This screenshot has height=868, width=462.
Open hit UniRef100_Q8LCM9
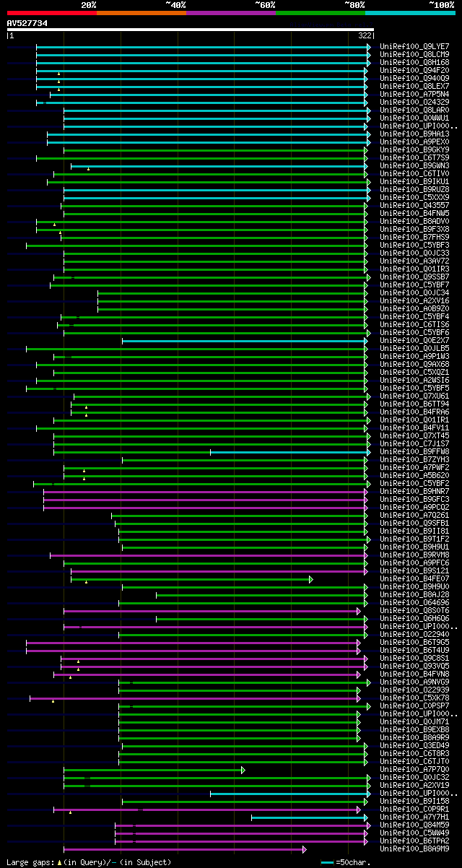[x=414, y=54]
